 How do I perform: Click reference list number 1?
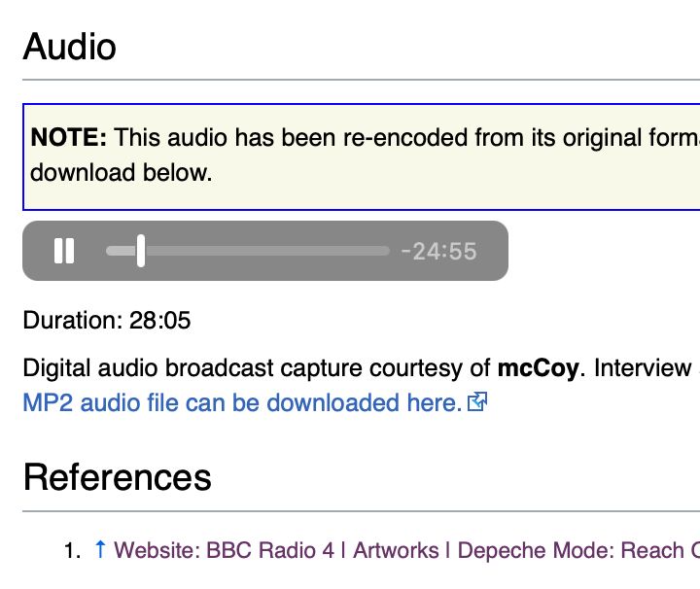coord(72,550)
